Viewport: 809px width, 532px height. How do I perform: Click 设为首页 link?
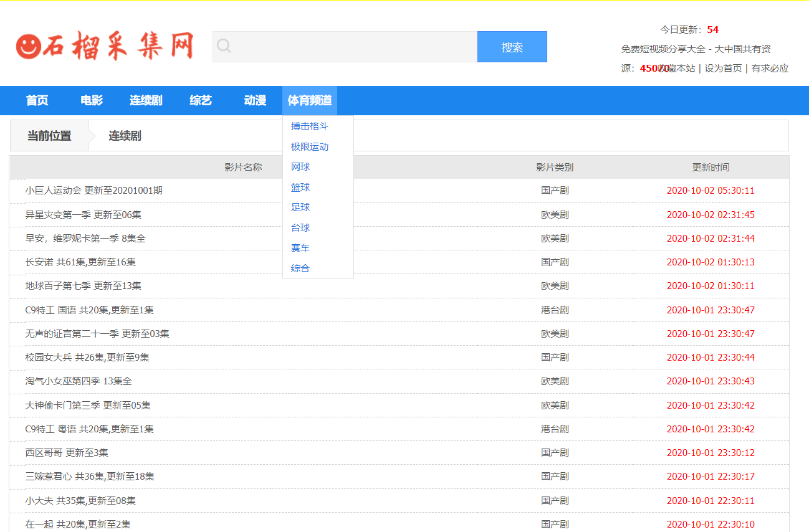pos(722,69)
